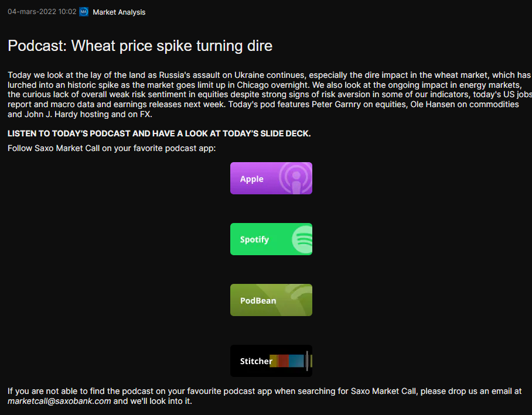This screenshot has width=532, height=415.
Task: Click the marketcall@saxobank.com email link
Action: click(59, 401)
